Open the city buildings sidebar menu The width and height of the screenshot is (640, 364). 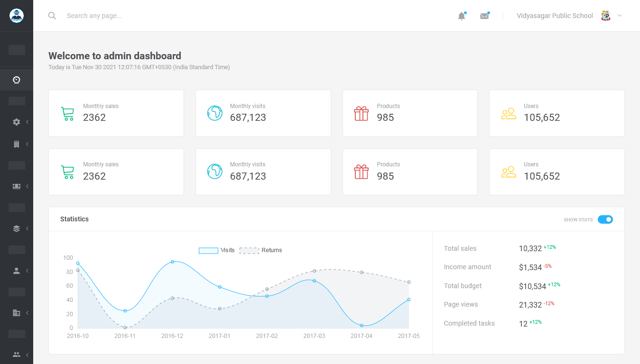click(x=17, y=313)
